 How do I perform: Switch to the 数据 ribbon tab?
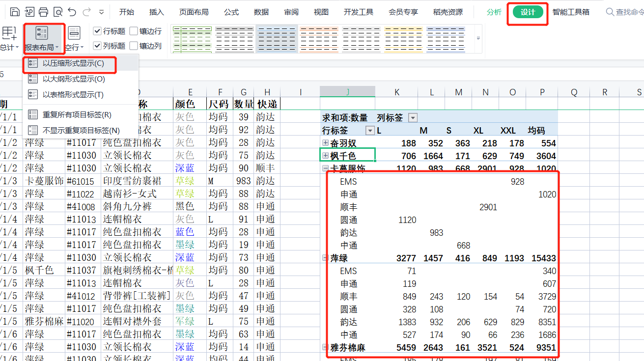(x=261, y=12)
